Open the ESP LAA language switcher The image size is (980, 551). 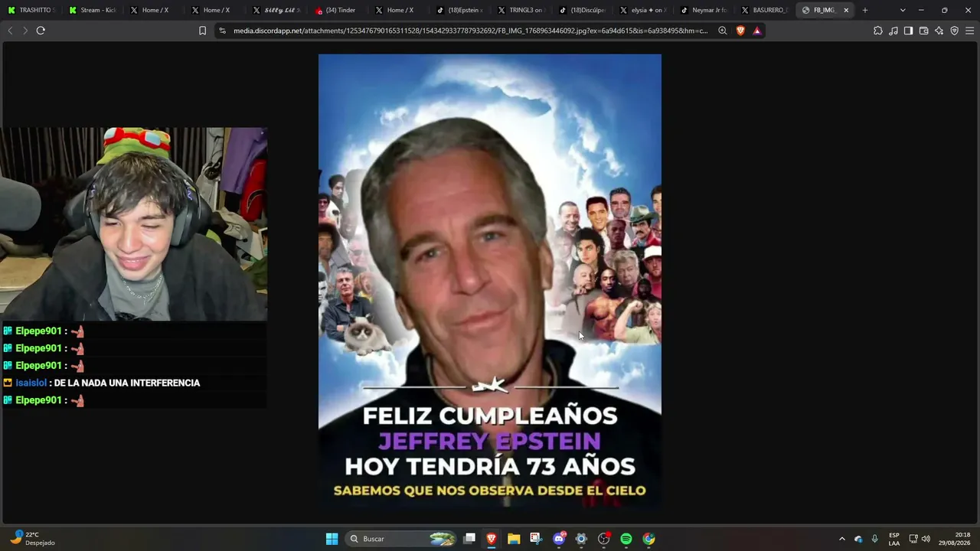pyautogui.click(x=894, y=539)
